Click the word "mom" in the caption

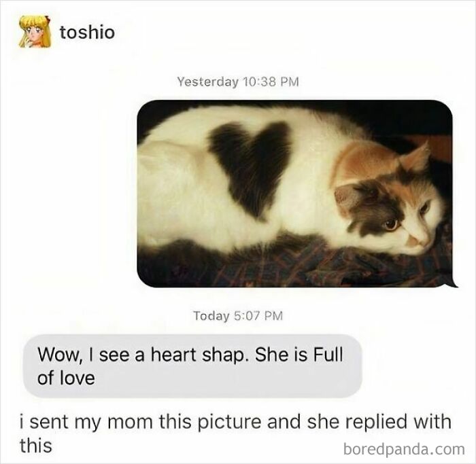(130, 422)
